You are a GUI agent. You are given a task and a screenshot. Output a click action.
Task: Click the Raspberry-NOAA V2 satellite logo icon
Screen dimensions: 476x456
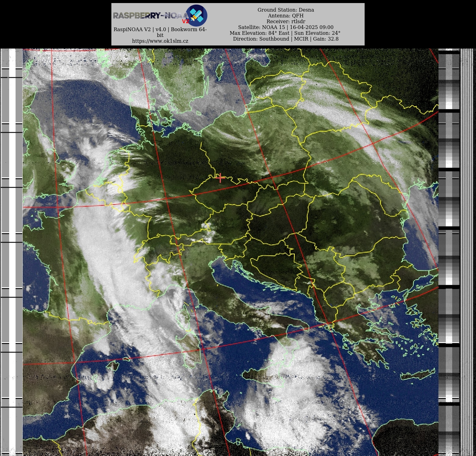(197, 15)
